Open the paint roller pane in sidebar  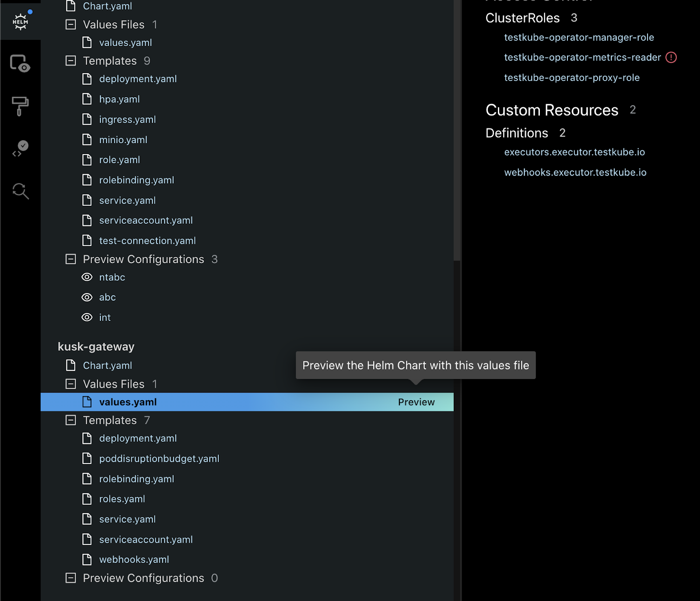coord(20,106)
